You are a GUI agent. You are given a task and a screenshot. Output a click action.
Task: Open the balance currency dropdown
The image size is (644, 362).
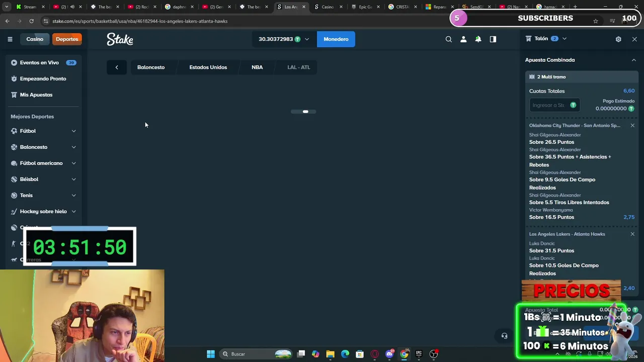[283, 39]
